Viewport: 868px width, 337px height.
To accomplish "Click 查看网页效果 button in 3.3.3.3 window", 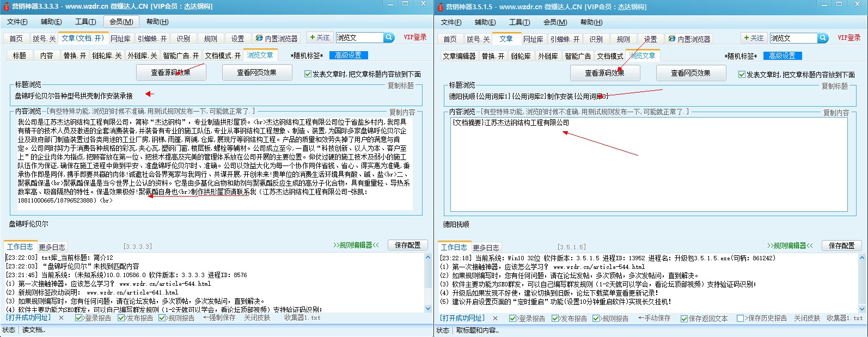I will [256, 72].
